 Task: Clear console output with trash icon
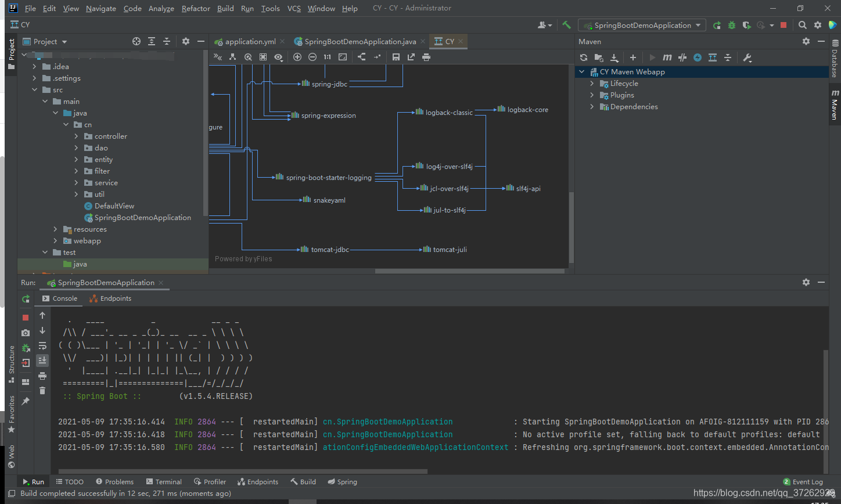click(42, 391)
